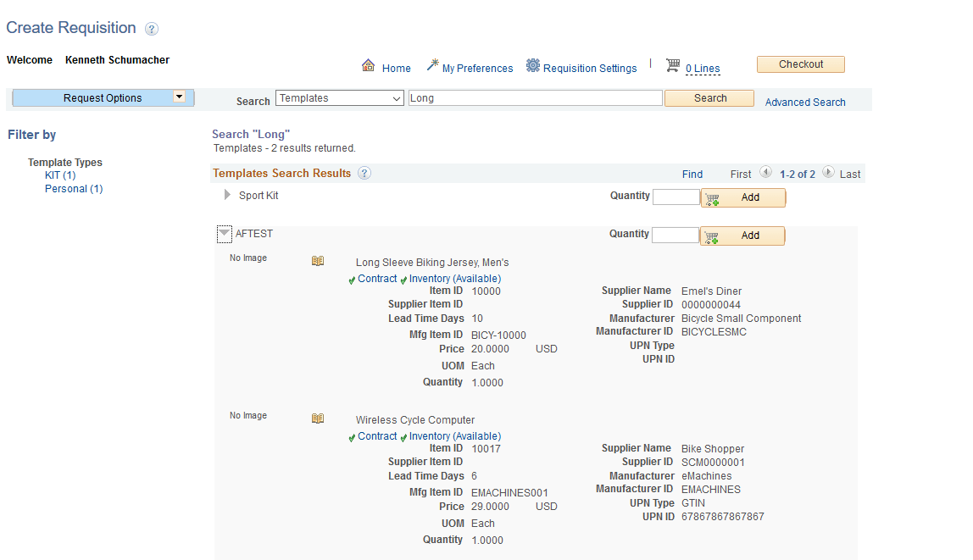Click the AFTEST template name
The image size is (973, 560).
[253, 234]
